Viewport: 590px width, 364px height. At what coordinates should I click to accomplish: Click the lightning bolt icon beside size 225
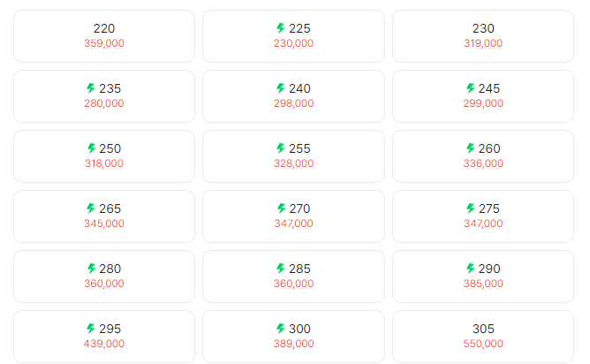coord(281,28)
